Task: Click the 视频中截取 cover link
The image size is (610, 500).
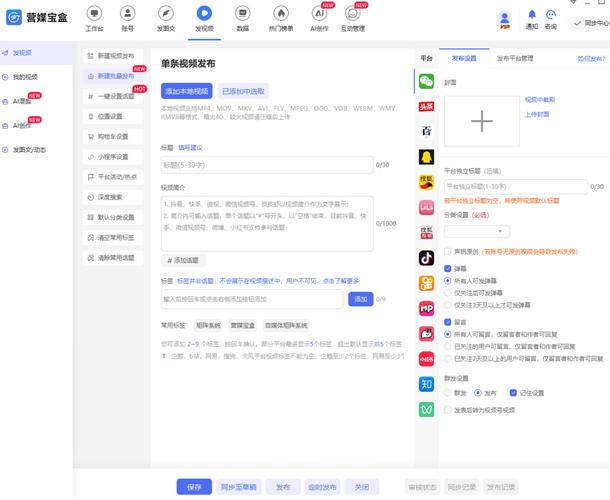Action: [x=540, y=100]
